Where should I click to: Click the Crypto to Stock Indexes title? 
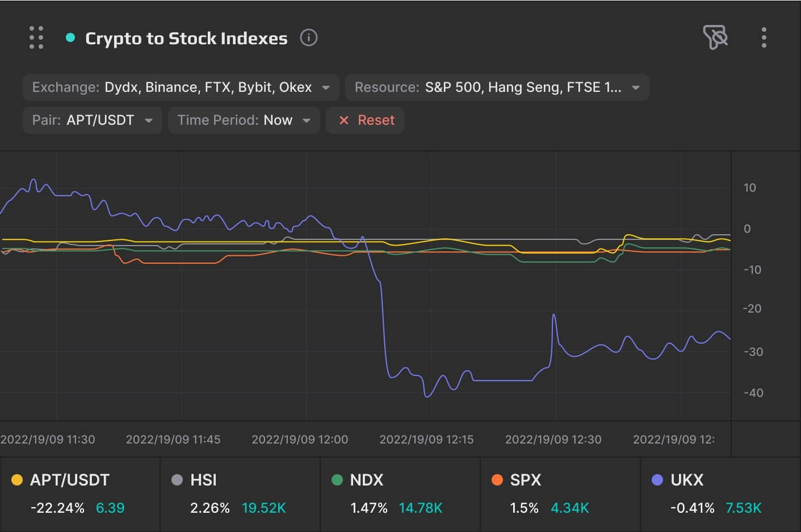[x=186, y=38]
